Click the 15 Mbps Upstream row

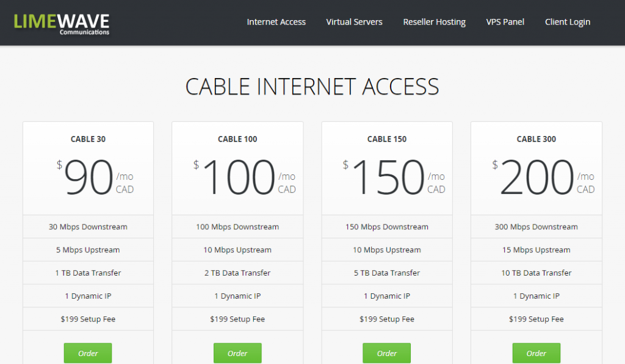[x=536, y=250]
